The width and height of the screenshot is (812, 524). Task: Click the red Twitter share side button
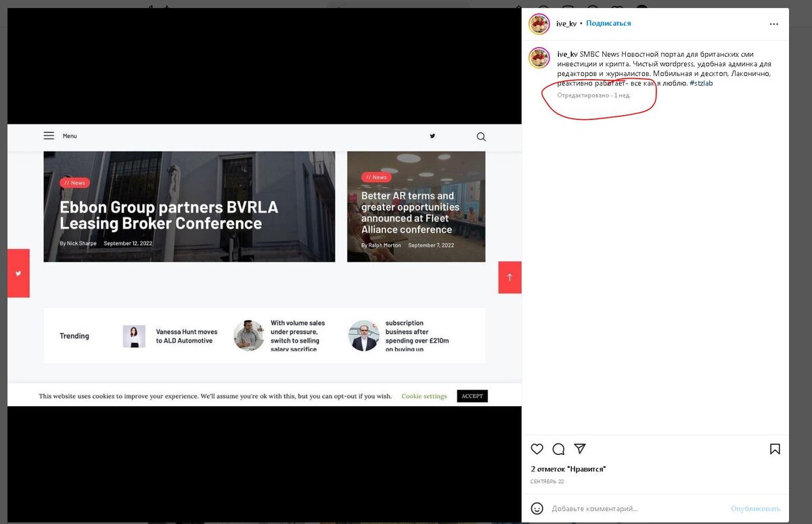pos(18,274)
